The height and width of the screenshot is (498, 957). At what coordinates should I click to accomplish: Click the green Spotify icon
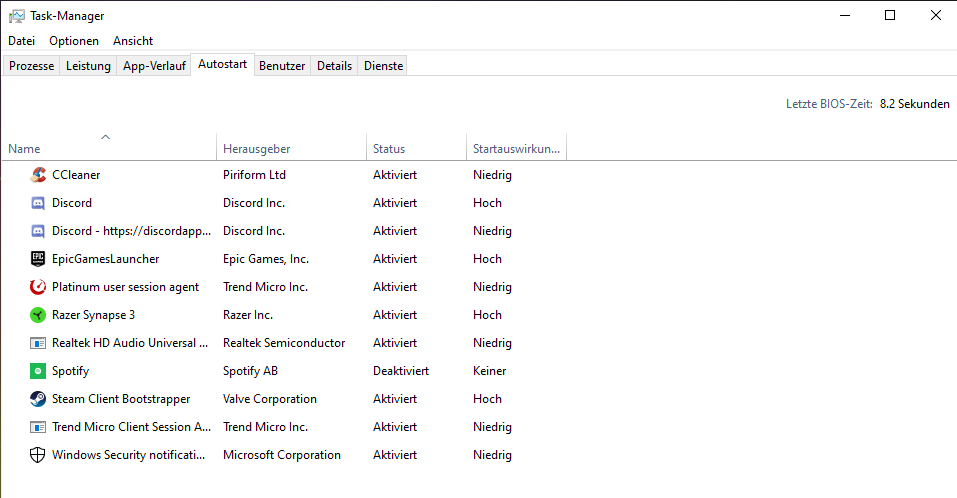click(x=38, y=371)
